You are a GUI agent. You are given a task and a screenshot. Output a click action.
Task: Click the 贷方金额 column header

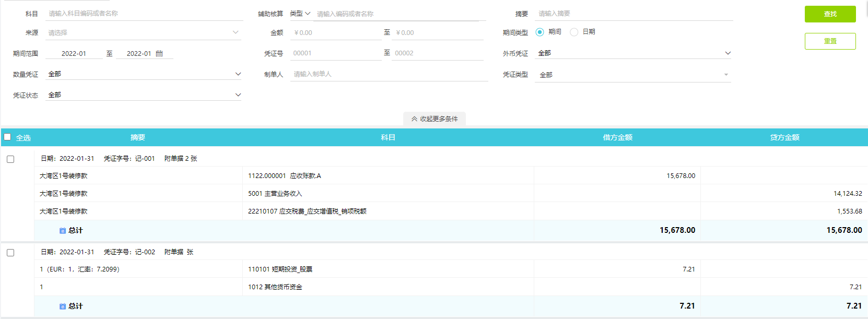click(784, 137)
